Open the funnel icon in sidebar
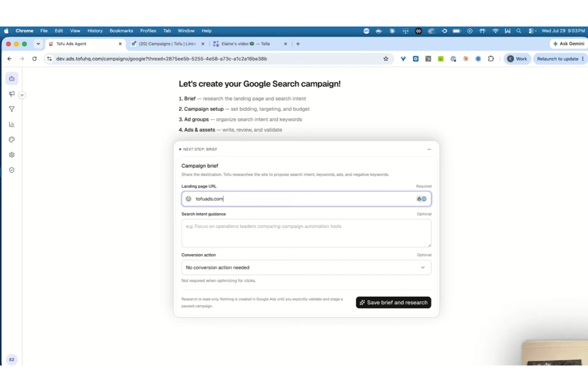The height and width of the screenshot is (392, 588). (x=12, y=109)
